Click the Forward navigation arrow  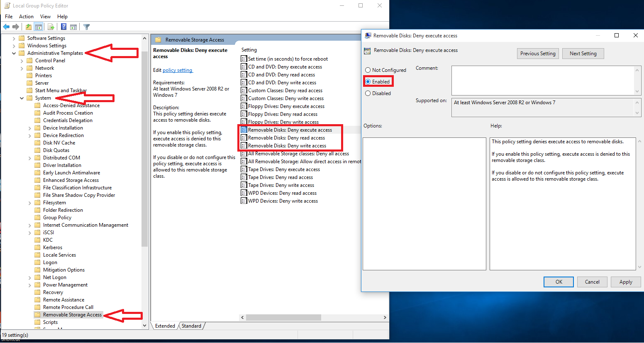(16, 27)
